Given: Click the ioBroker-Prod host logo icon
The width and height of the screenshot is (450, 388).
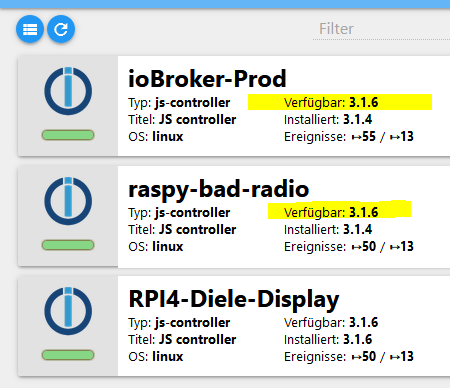Looking at the screenshot, I should tap(68, 91).
